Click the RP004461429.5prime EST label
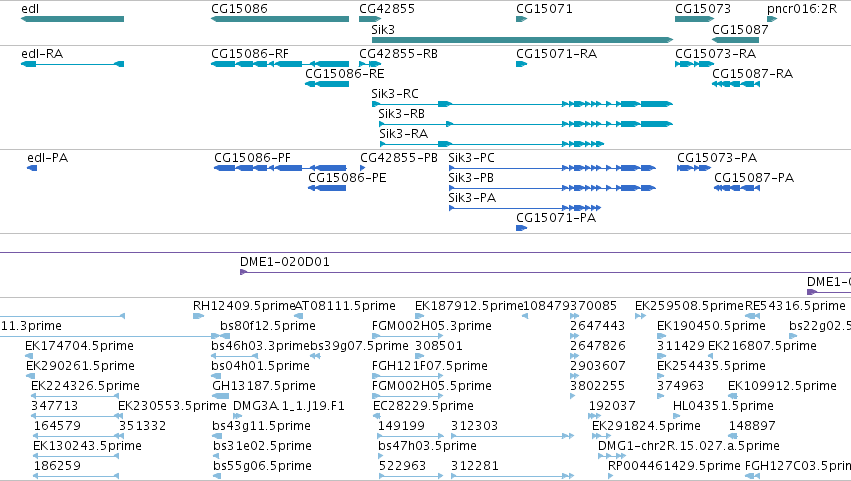Screen dimensions: 851x481 click(674, 466)
